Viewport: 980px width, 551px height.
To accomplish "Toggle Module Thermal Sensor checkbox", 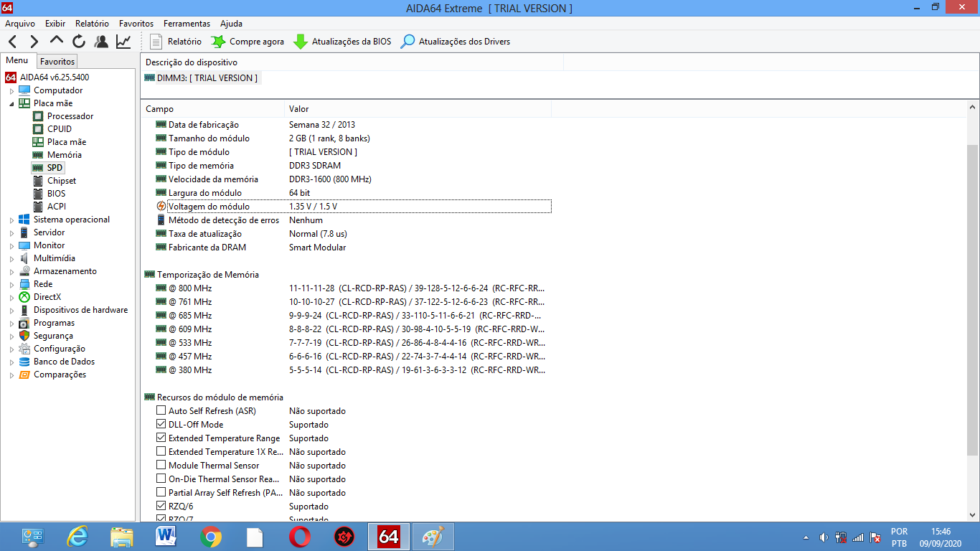I will click(161, 466).
